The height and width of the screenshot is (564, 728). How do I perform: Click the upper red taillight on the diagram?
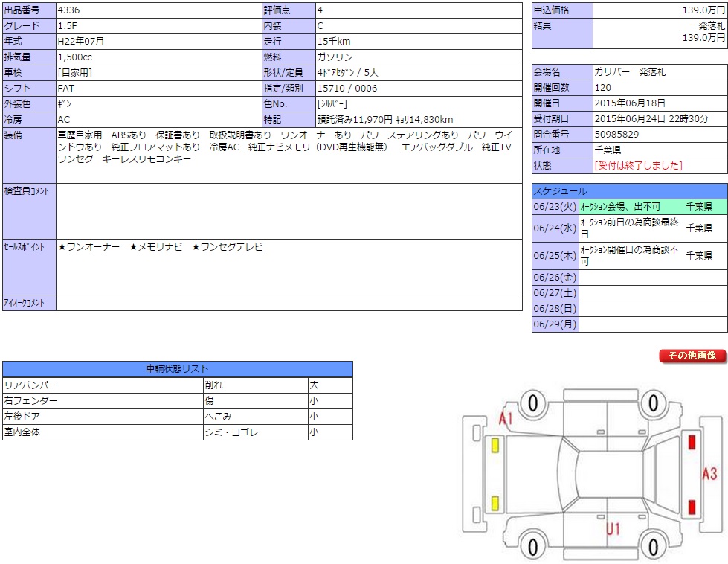coord(692,442)
